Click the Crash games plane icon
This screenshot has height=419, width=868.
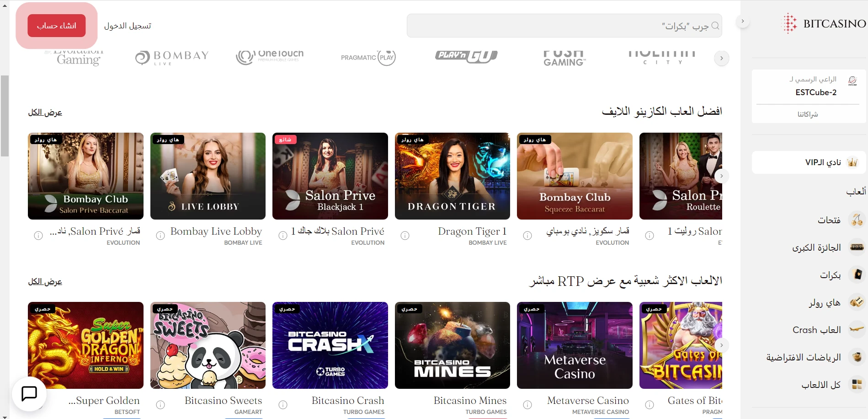click(857, 330)
